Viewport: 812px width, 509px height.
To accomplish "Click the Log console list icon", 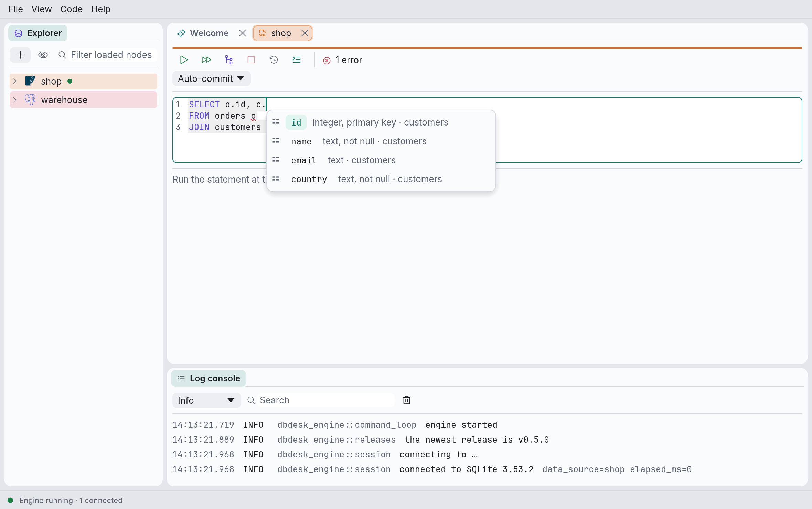I will 181,379.
